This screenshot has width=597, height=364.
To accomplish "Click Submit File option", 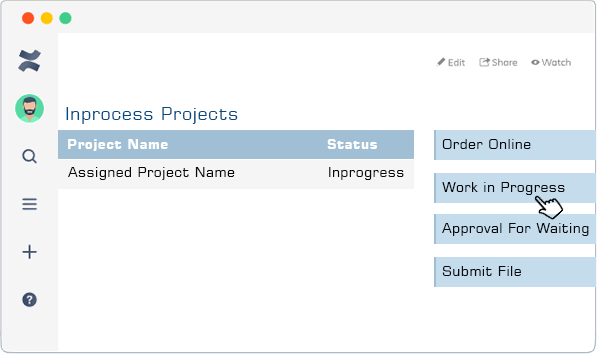I will (x=515, y=272).
